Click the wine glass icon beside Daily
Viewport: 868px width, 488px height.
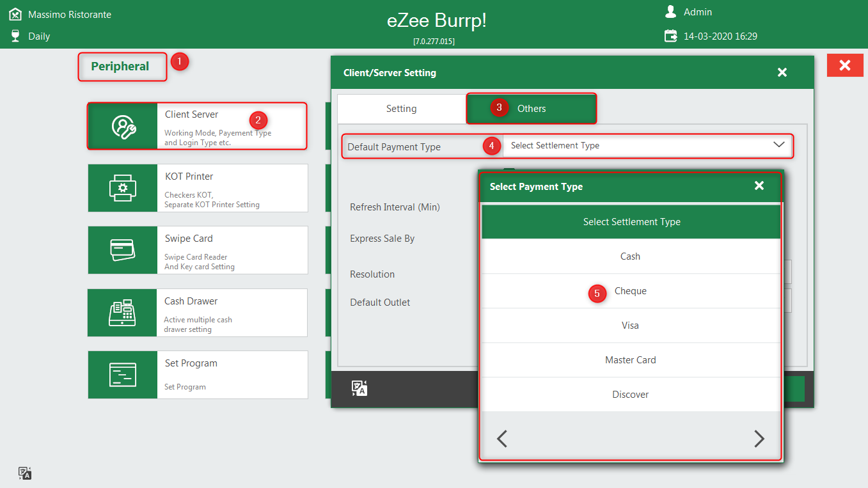click(x=16, y=36)
